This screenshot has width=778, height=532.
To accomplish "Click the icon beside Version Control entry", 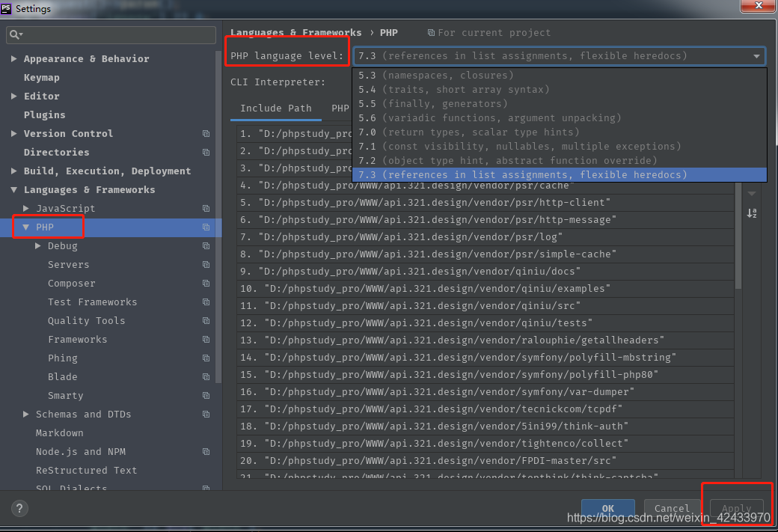I will tap(206, 133).
